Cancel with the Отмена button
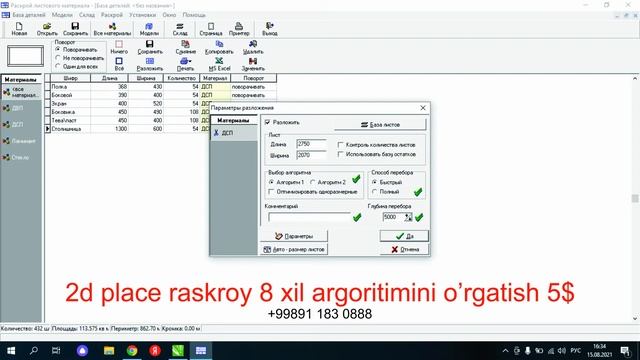This screenshot has width=640, height=360. [x=404, y=249]
